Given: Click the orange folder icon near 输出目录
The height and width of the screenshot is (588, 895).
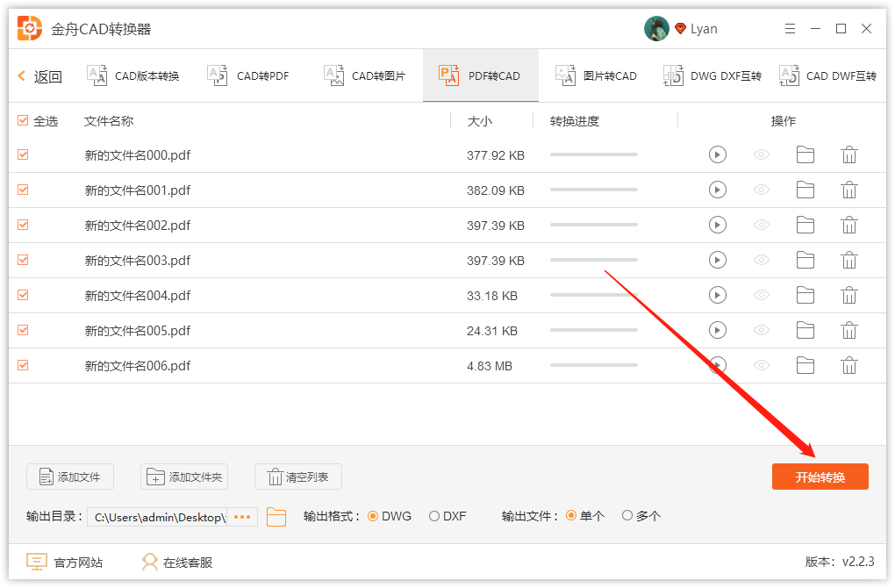Looking at the screenshot, I should point(276,517).
